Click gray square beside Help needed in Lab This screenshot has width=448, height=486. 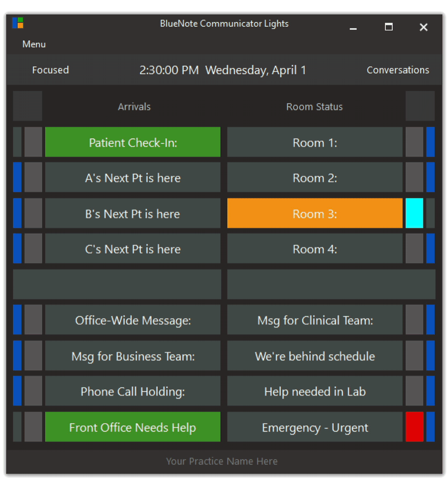(x=415, y=391)
